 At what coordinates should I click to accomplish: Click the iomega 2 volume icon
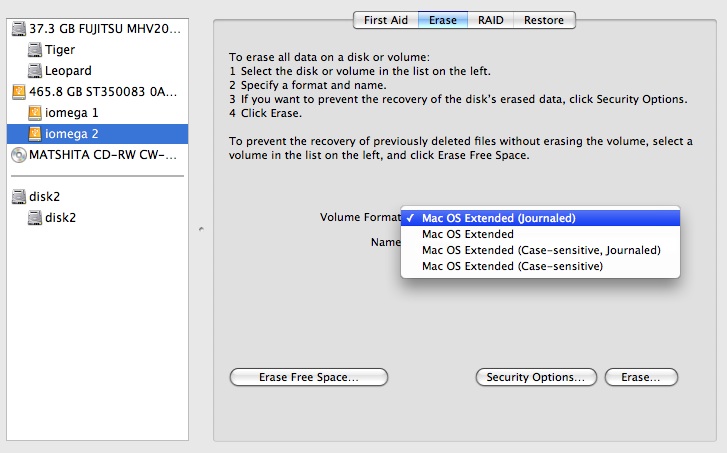(x=35, y=134)
